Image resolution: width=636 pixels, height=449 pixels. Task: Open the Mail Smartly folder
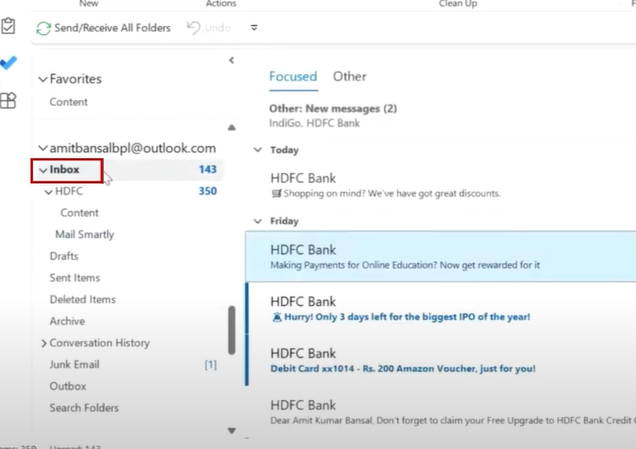[x=84, y=234]
